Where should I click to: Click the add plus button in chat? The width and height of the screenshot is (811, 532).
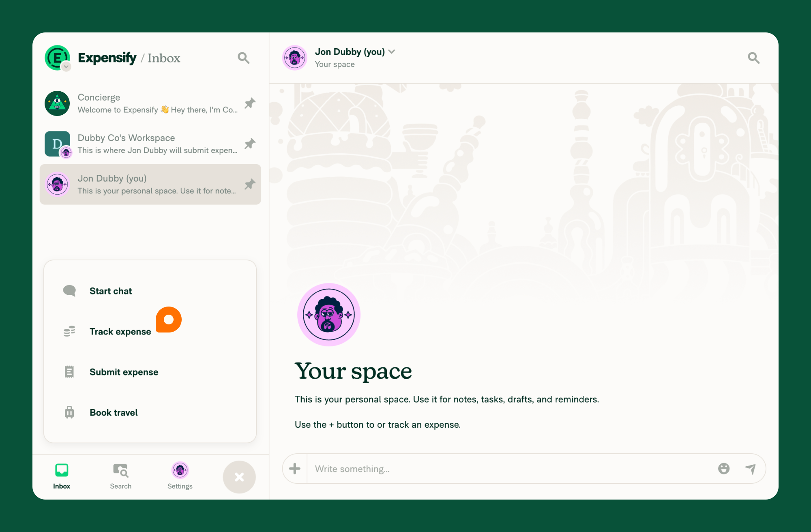[295, 468]
